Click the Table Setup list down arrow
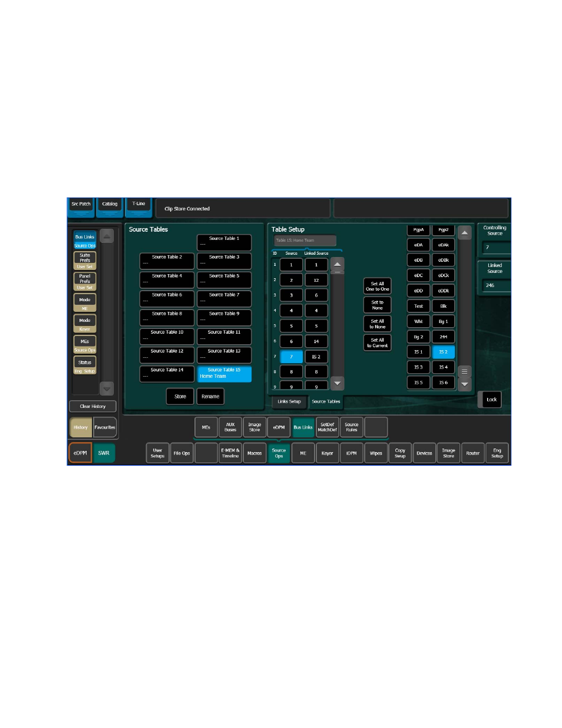The width and height of the screenshot is (562, 728). [x=337, y=383]
